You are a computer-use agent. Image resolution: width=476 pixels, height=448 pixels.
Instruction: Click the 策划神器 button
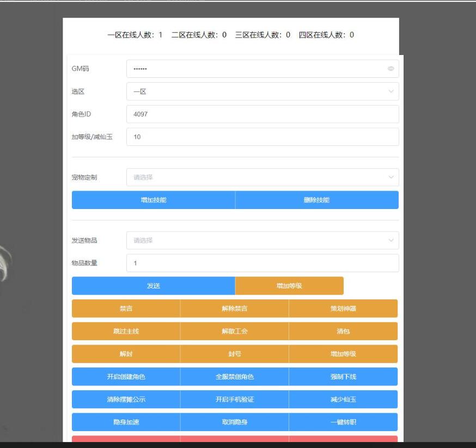point(343,309)
